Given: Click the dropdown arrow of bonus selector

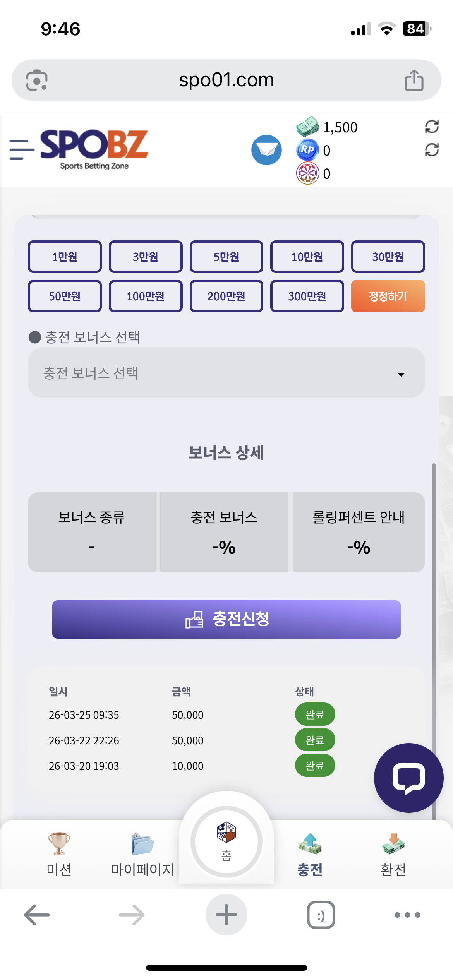Looking at the screenshot, I should (401, 374).
